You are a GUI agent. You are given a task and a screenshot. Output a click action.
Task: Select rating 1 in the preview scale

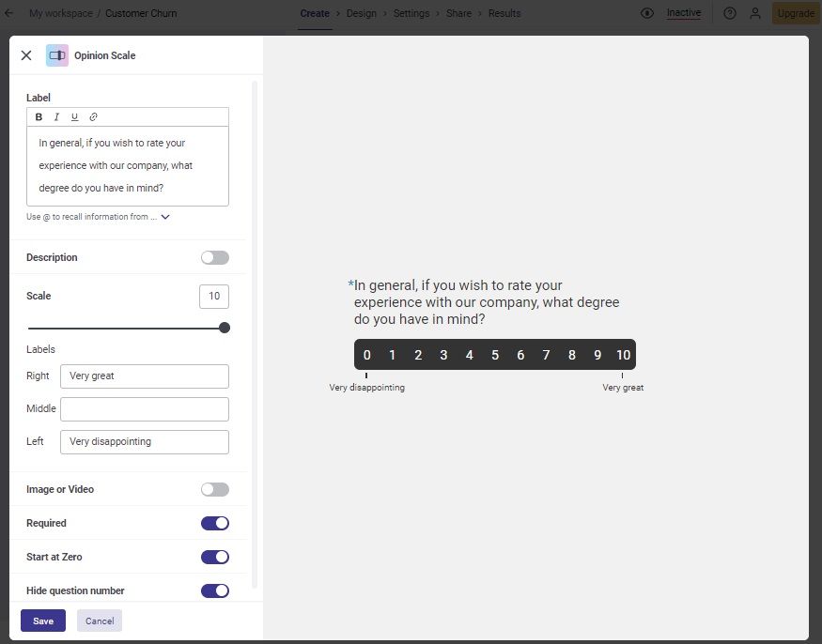pos(392,355)
